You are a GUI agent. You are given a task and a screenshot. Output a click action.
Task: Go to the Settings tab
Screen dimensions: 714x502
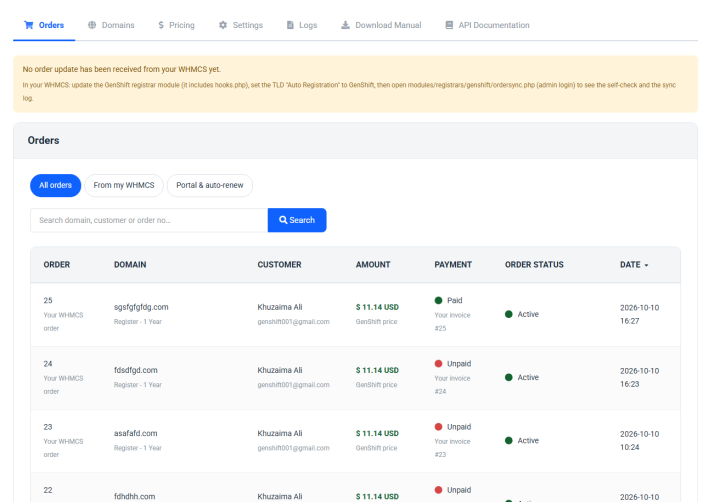[x=241, y=25]
